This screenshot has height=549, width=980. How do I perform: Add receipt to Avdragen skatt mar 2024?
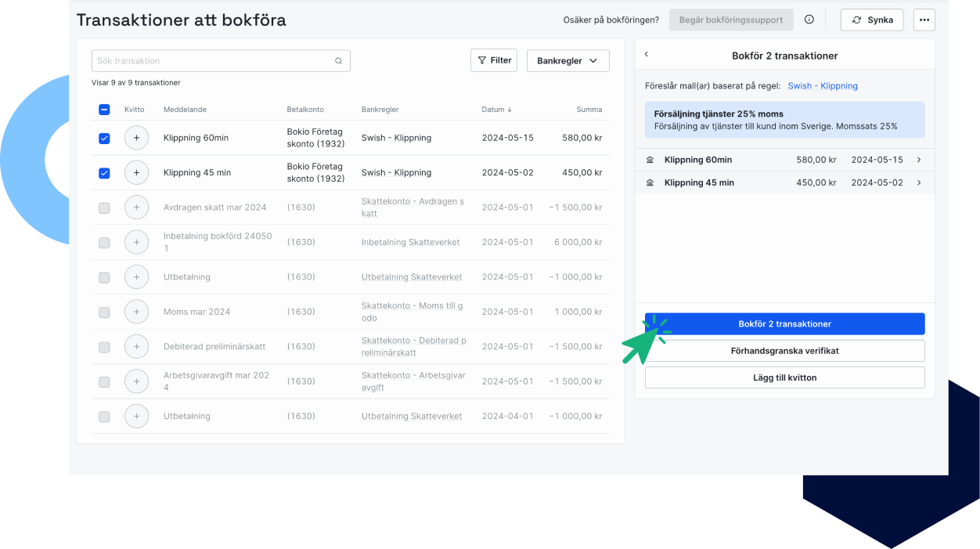(x=136, y=208)
